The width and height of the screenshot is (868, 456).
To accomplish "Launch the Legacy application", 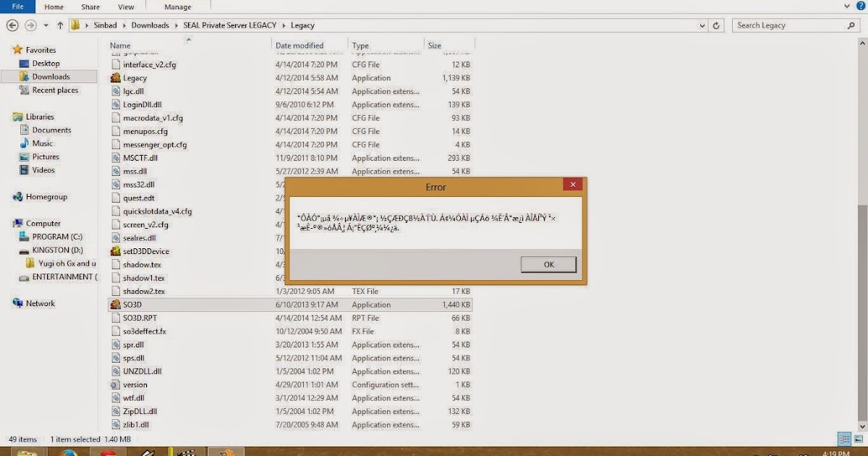I will tap(134, 77).
